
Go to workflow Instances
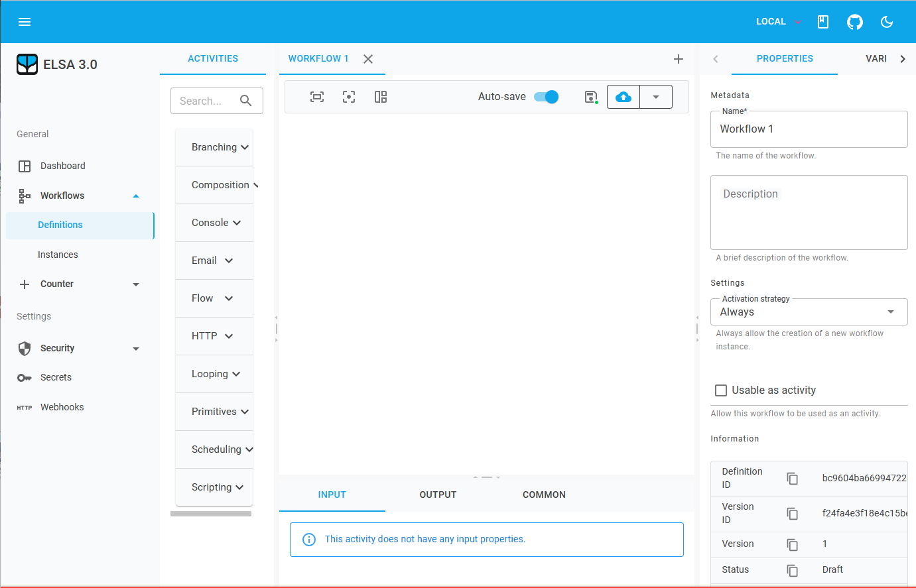[x=80, y=255]
